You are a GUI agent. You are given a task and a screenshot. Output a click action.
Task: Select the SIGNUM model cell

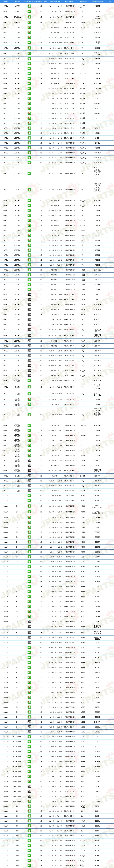[x=17, y=23]
